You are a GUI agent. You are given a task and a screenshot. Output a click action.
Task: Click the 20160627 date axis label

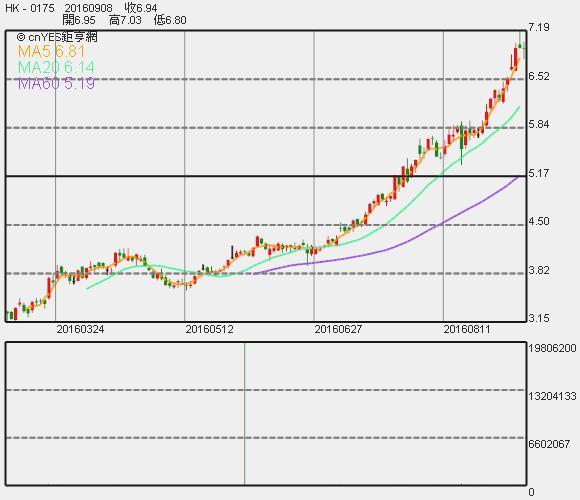pyautogui.click(x=338, y=329)
